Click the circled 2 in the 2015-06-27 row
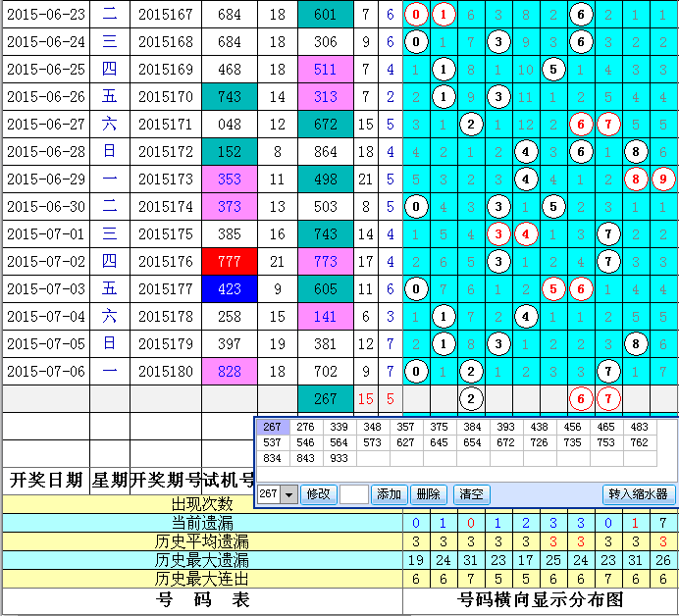The width and height of the screenshot is (679, 616). pyautogui.click(x=471, y=125)
